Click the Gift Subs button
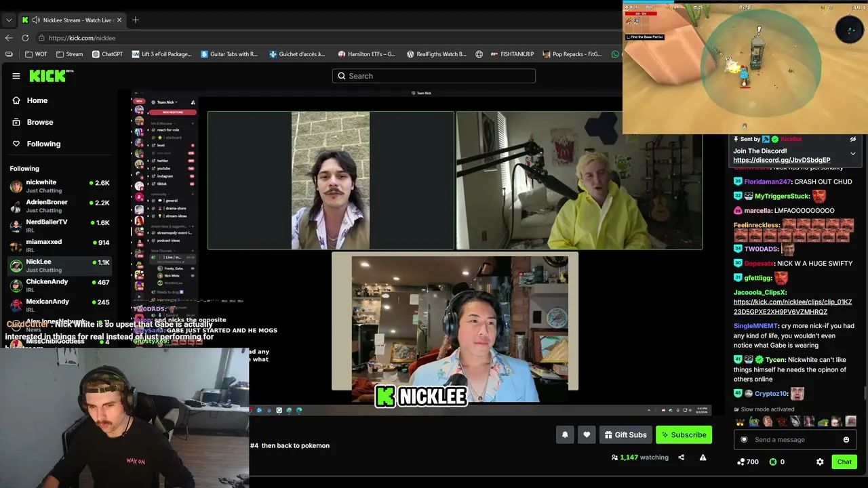This screenshot has height=488, width=868. 625,434
